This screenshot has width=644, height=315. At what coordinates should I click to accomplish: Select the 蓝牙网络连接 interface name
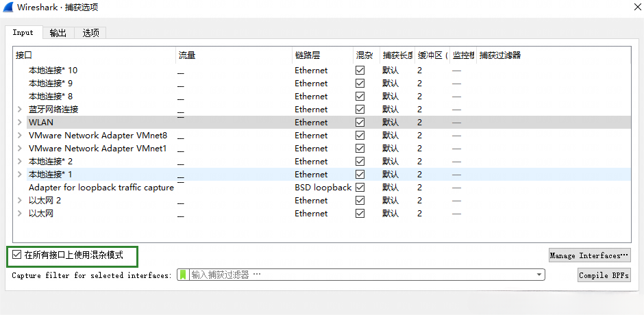[53, 110]
